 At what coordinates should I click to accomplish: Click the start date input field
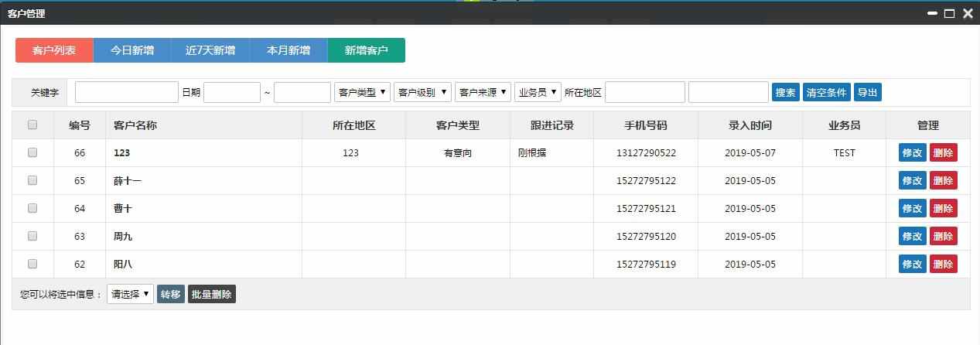coord(232,92)
